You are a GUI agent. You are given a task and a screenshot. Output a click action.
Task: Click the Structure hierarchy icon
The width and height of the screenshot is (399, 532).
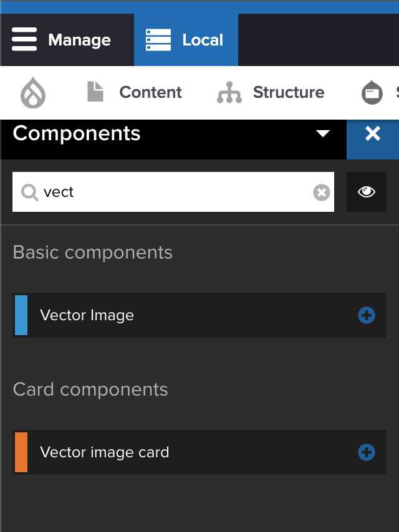tap(229, 92)
